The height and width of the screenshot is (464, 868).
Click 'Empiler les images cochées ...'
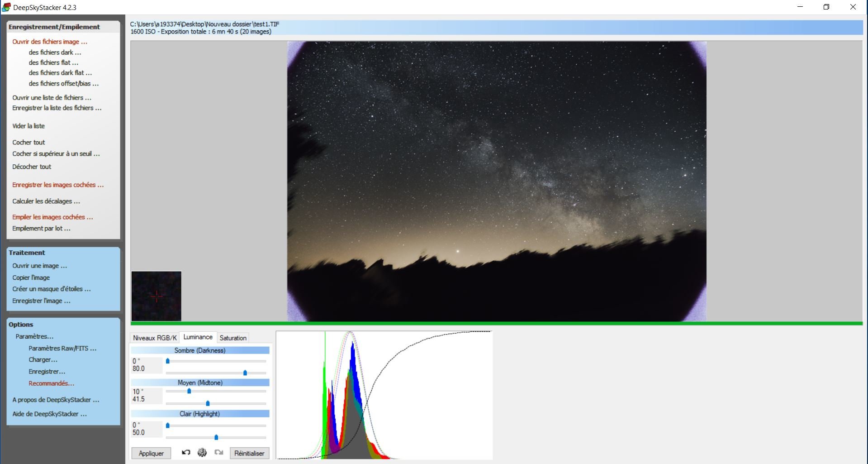coord(52,217)
